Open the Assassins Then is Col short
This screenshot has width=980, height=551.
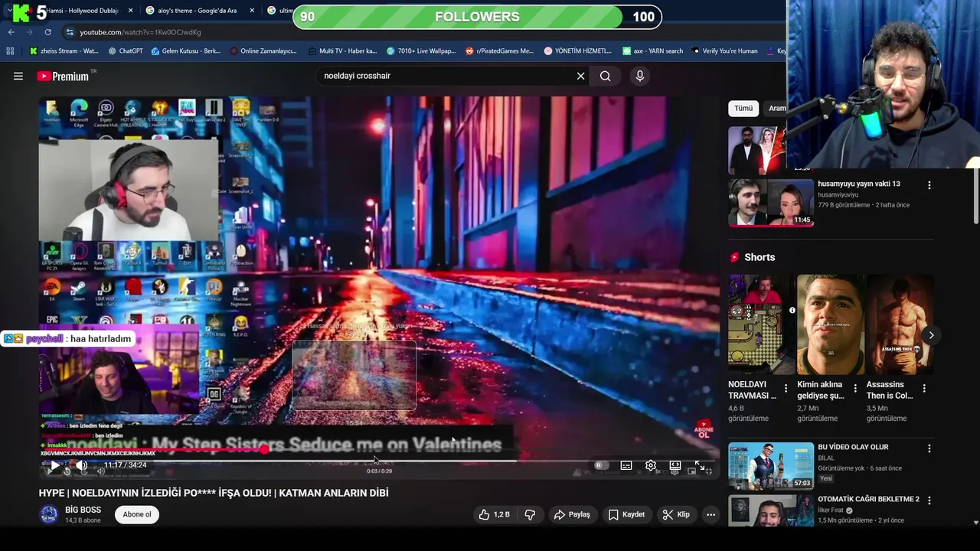900,324
